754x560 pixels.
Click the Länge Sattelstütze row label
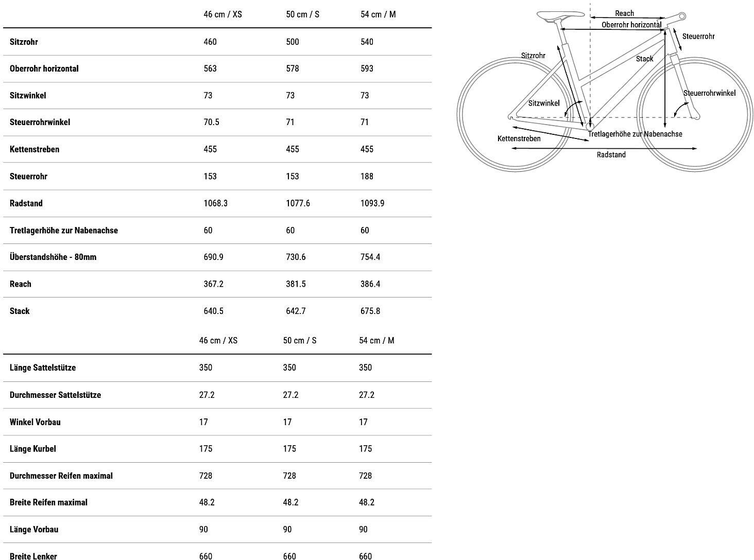[43, 367]
